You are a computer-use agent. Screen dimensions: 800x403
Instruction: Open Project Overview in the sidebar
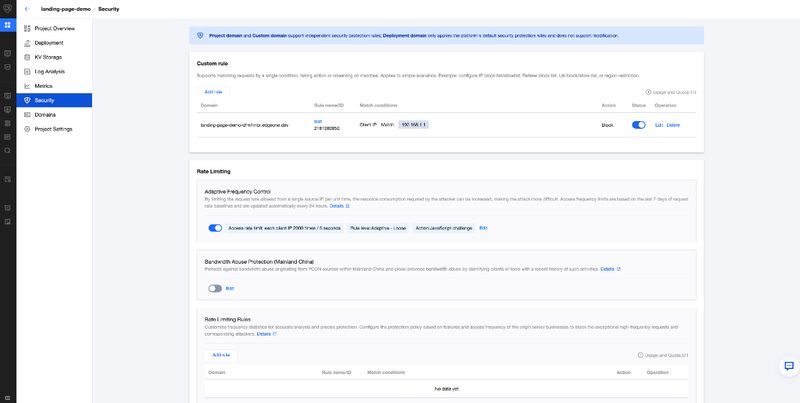click(55, 29)
